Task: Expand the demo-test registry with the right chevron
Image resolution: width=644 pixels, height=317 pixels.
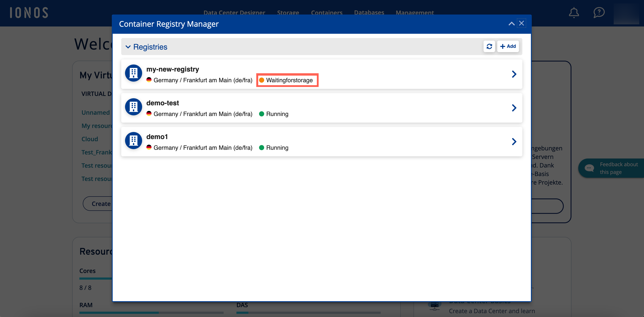Action: click(x=514, y=108)
